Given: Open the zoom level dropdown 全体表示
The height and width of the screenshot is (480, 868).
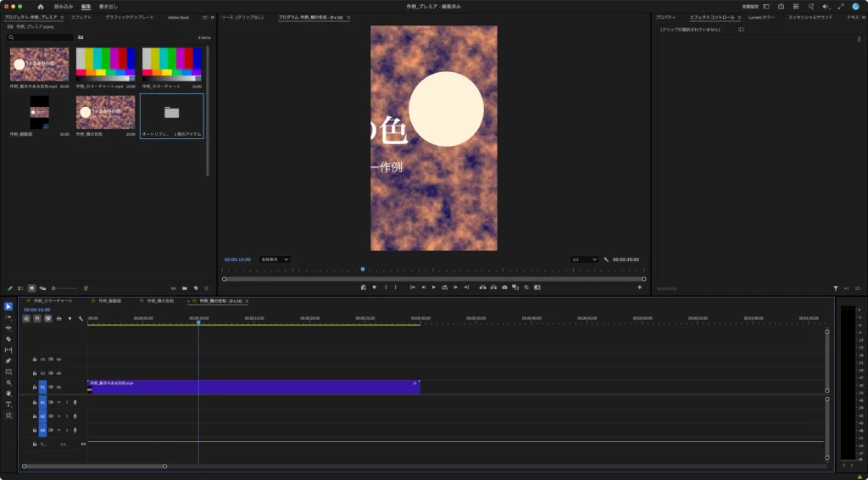Looking at the screenshot, I should (x=275, y=260).
